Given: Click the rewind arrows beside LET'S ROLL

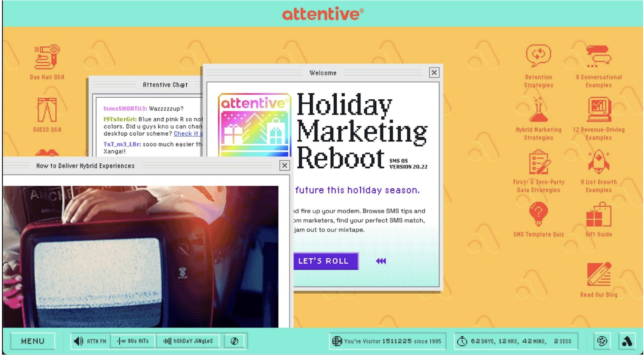Looking at the screenshot, I should (x=381, y=261).
